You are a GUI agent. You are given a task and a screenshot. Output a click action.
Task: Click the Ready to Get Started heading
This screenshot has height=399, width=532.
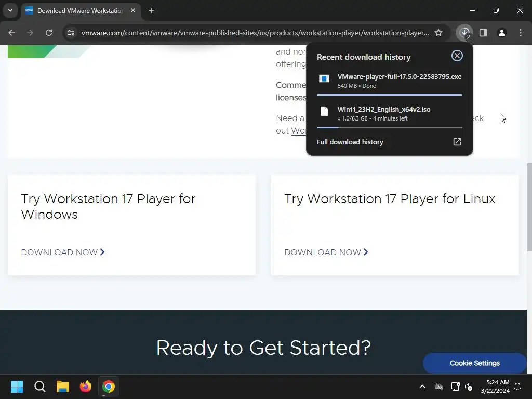click(263, 348)
